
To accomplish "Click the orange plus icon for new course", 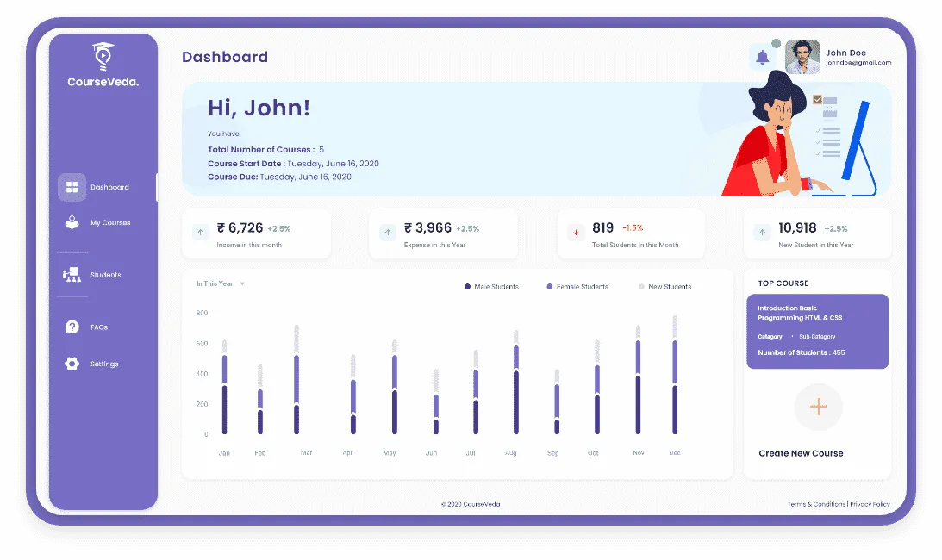I will click(818, 407).
